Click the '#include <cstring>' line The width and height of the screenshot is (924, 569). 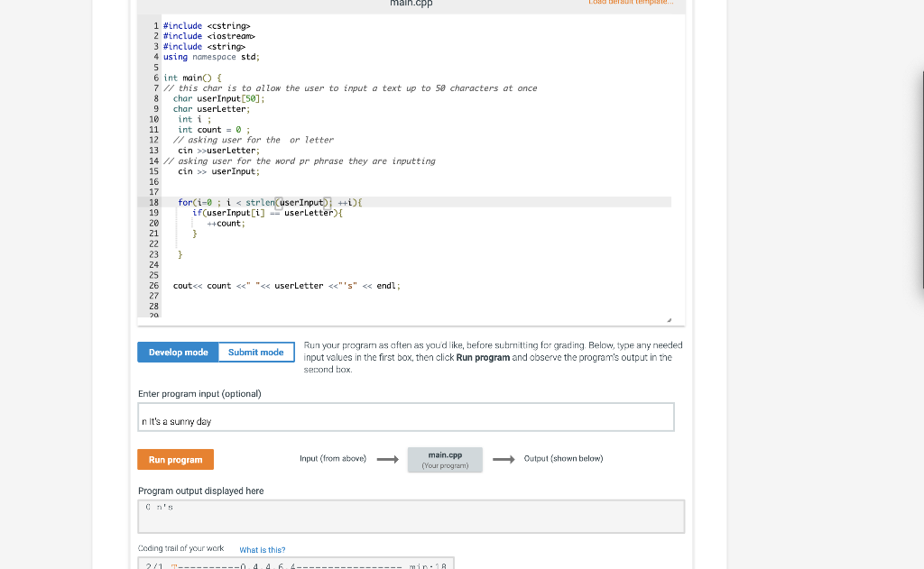click(207, 26)
